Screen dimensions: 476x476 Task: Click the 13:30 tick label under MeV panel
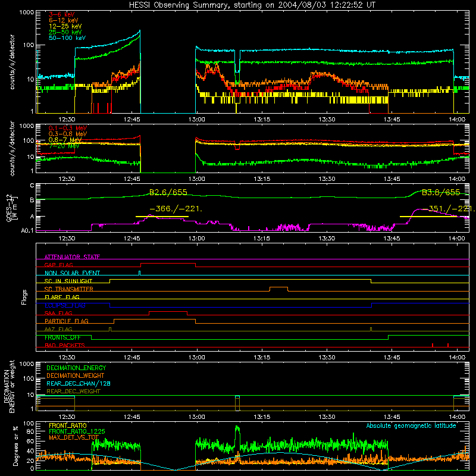click(327, 179)
